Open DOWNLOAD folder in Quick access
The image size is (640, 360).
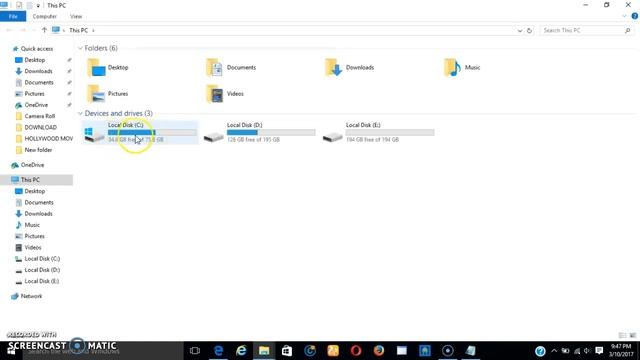40,127
